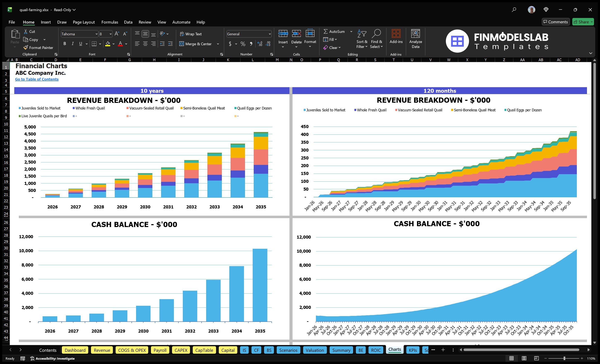This screenshot has width=600, height=364.
Task: Toggle bold formatting
Action: [x=65, y=44]
